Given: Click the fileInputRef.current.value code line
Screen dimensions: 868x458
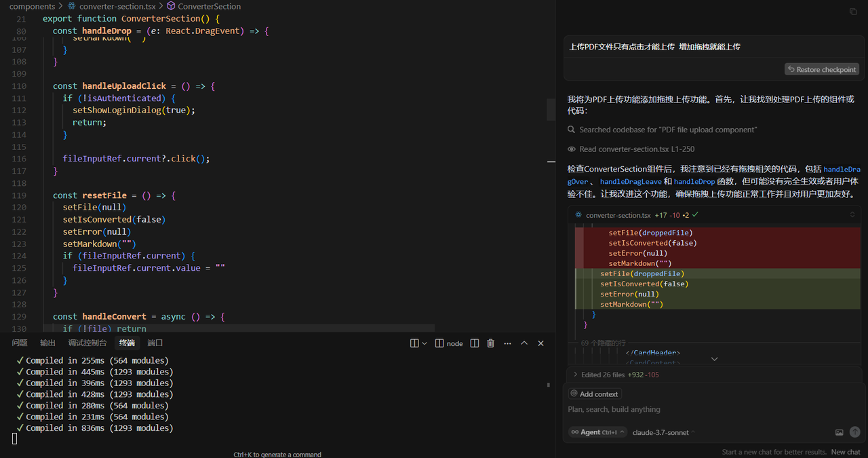Looking at the screenshot, I should pos(149,268).
